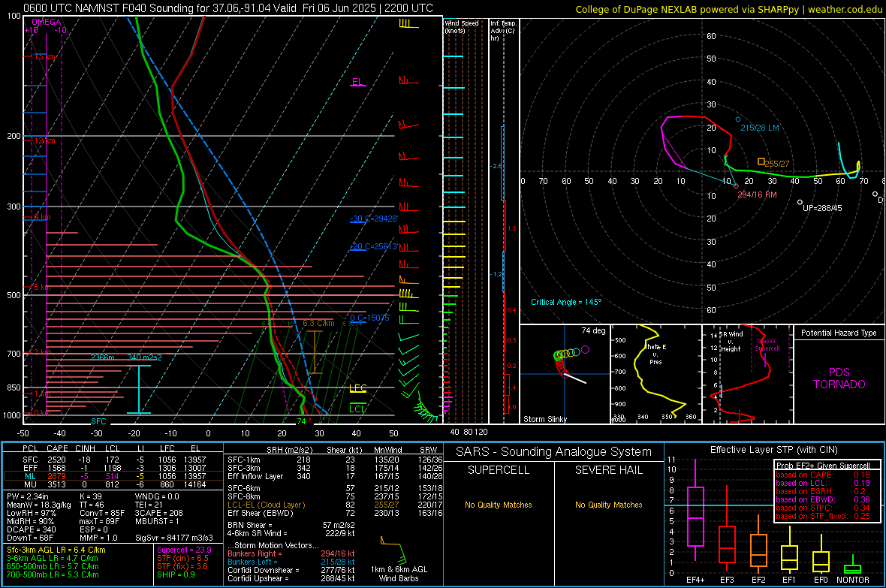
Task: Click the green NONTOR box in the STP plot
Action: [x=853, y=568]
